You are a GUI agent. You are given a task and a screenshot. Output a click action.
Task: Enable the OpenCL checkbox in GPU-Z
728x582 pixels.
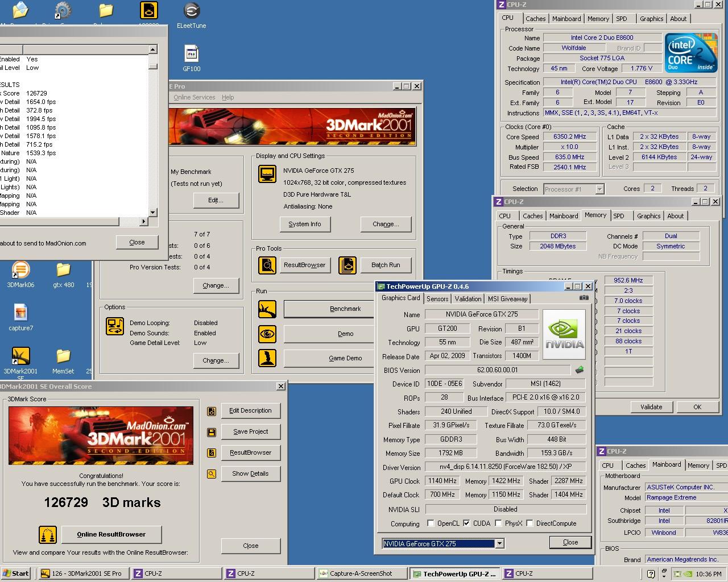coord(431,523)
